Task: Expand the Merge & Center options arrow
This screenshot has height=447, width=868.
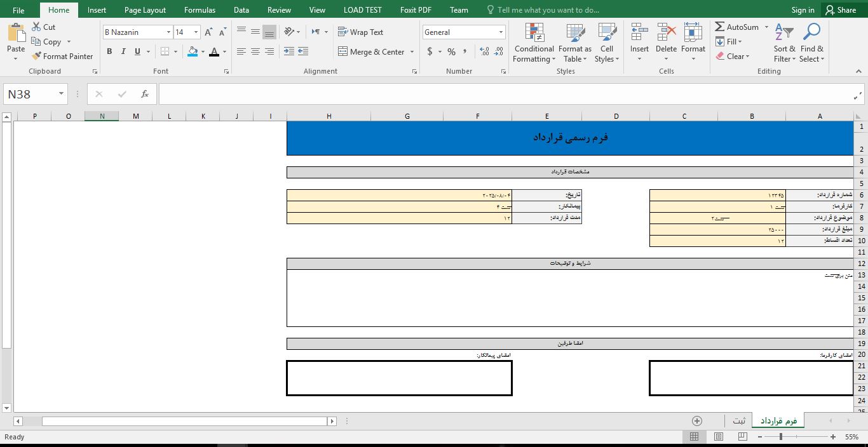Action: coord(412,52)
